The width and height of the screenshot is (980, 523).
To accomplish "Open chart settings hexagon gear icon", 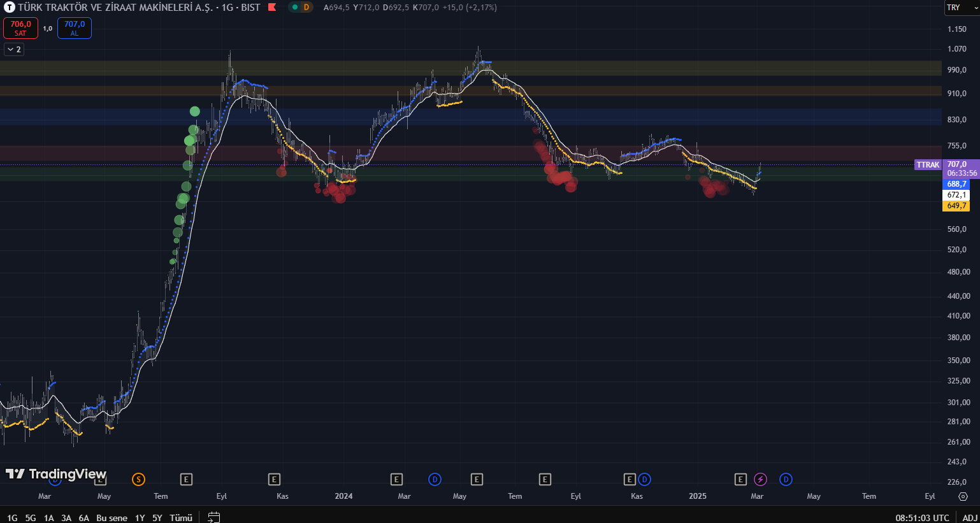I will click(x=963, y=496).
